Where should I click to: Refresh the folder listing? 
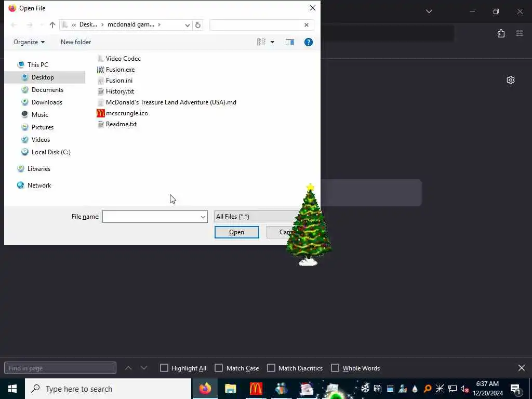tap(198, 25)
